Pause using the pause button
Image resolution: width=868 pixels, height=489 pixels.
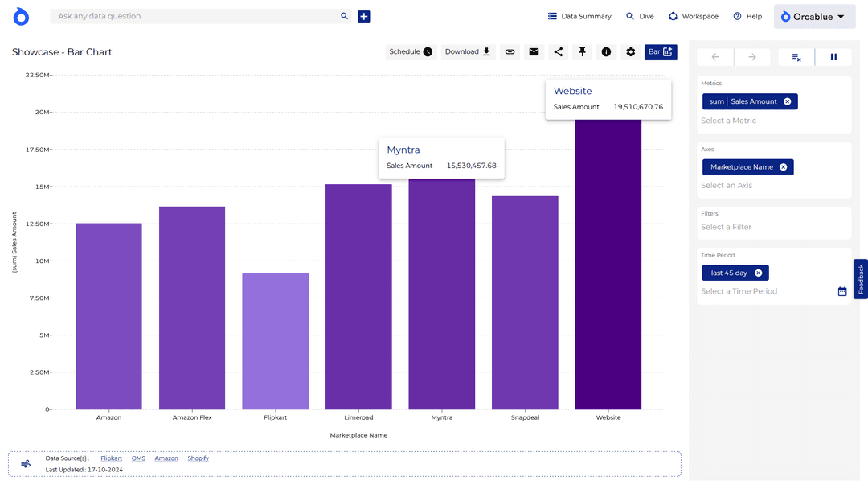click(833, 57)
